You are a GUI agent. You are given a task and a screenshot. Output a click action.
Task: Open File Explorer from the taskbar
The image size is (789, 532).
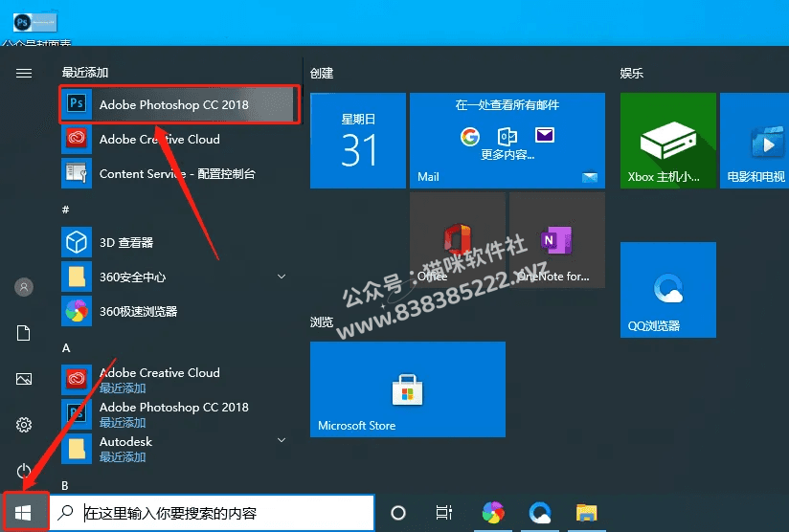click(x=586, y=513)
